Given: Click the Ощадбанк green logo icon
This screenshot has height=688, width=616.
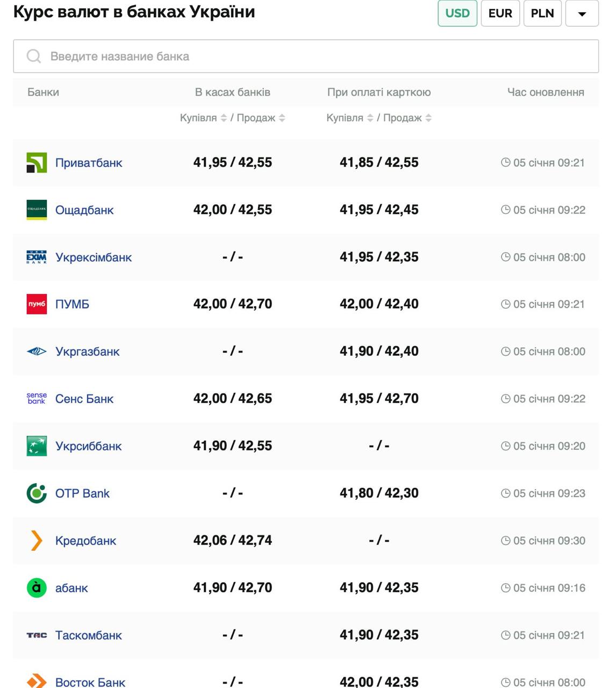Looking at the screenshot, I should pos(37,210).
